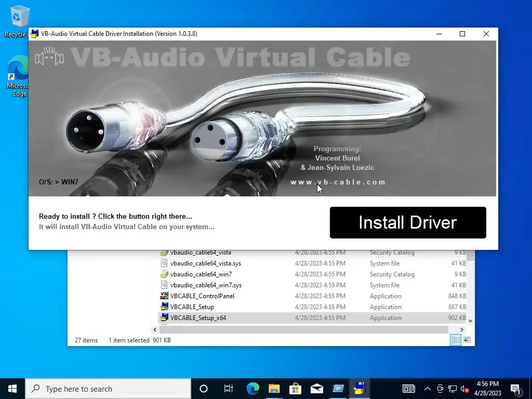Select vbaudio_cable64_win7.sys file icon

164,285
